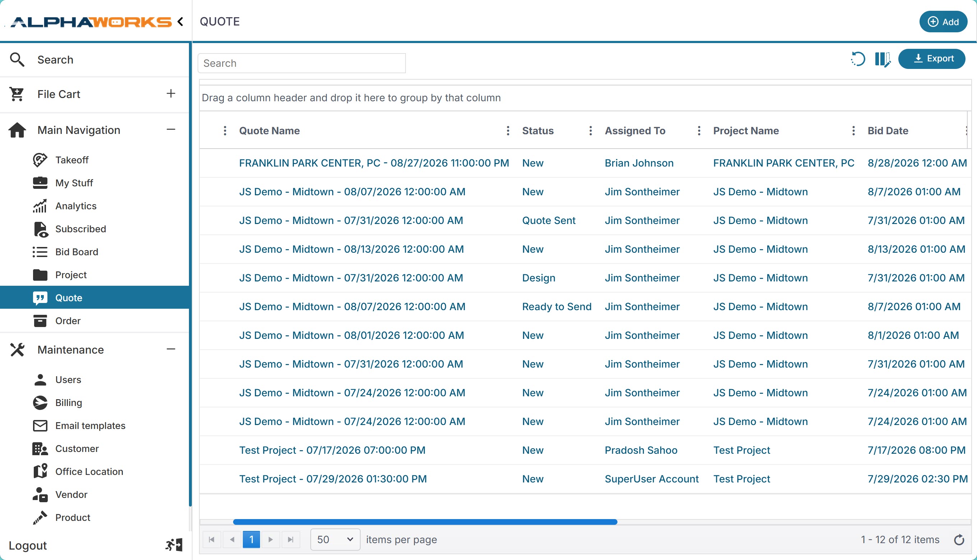
Task: Click the Billing icon in Maintenance
Action: (x=40, y=403)
